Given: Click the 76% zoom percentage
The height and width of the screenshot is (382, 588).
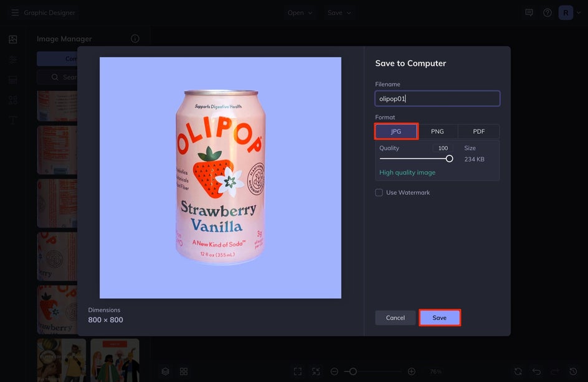Looking at the screenshot, I should tap(436, 371).
